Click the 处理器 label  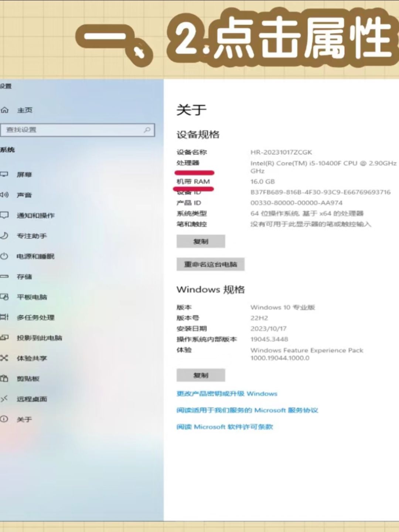tap(188, 163)
